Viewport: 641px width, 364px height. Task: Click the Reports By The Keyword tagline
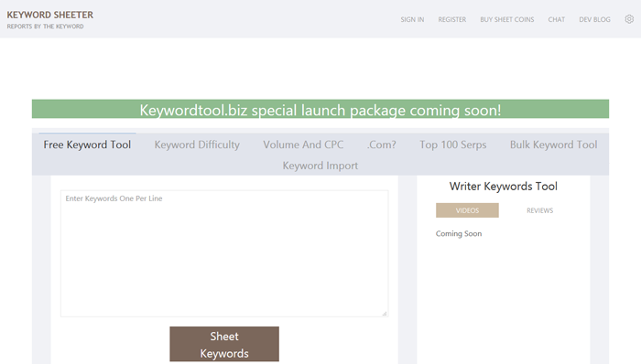[x=45, y=27]
